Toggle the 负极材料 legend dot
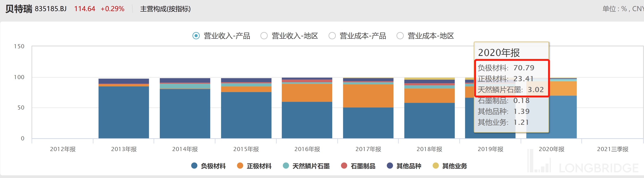Image resolution: width=644 pixels, height=178 pixels. tap(194, 166)
